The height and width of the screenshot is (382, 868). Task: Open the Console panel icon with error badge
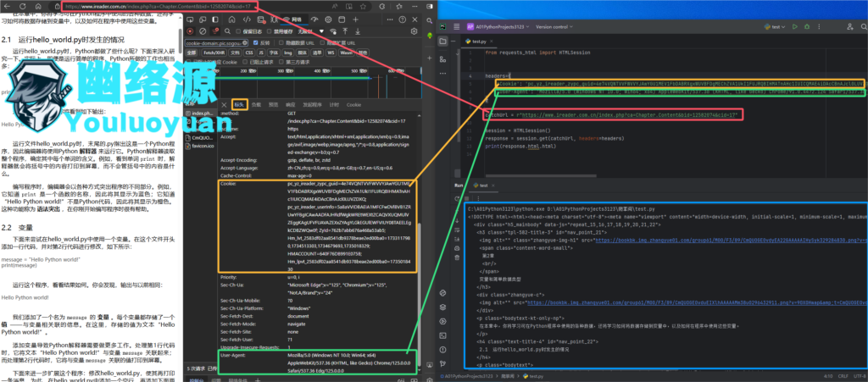[261, 19]
